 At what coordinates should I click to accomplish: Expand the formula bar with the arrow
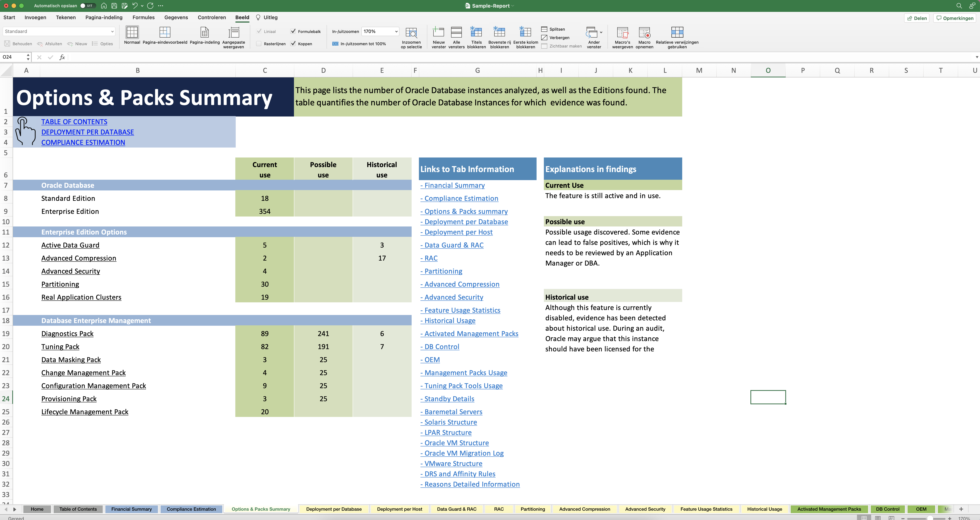977,57
